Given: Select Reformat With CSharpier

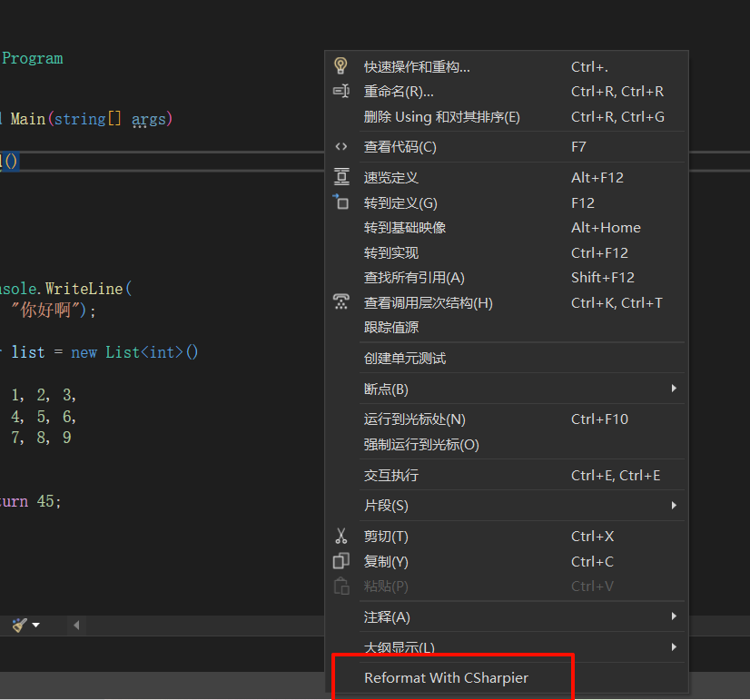Looking at the screenshot, I should tap(446, 677).
